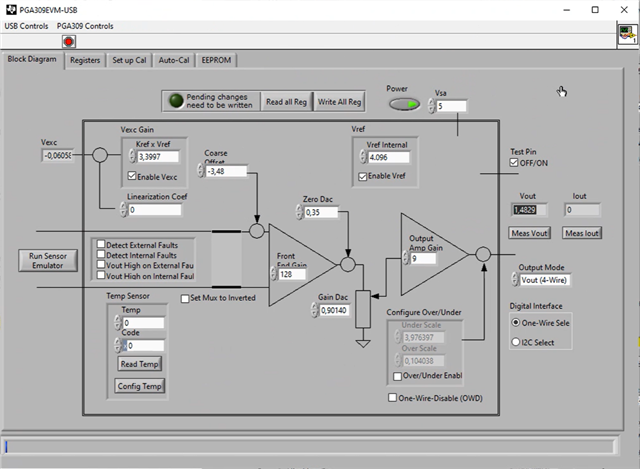
Task: Click the PGA309EVM-USB title bar app icon
Action: point(11,9)
